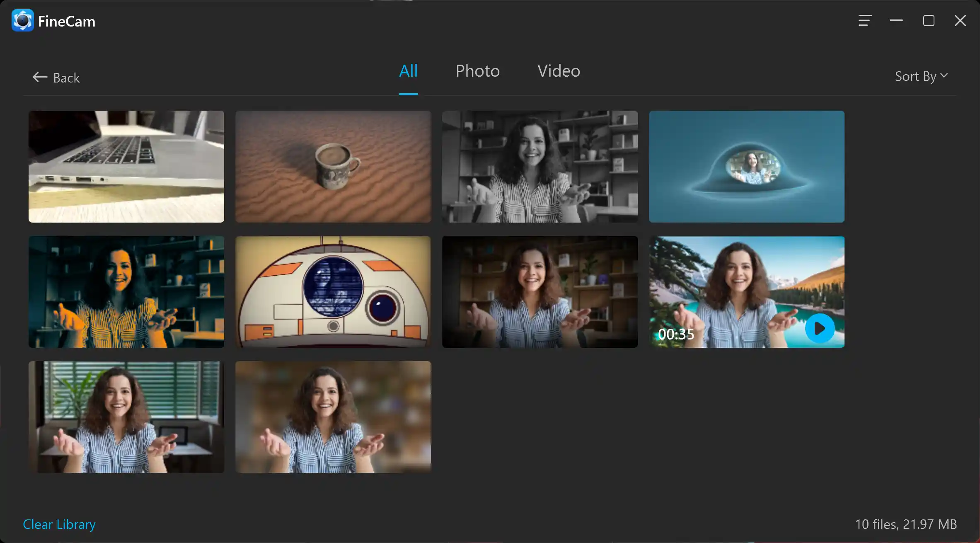Click the Clear Library link
The width and height of the screenshot is (980, 543).
(59, 524)
